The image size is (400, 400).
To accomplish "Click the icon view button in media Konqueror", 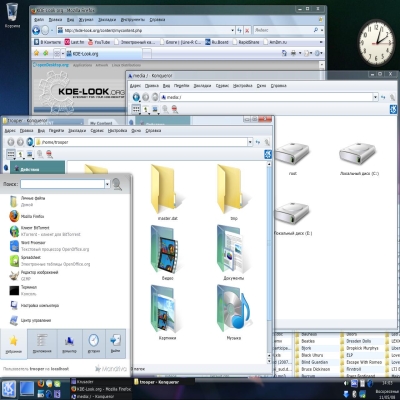I will (136, 109).
